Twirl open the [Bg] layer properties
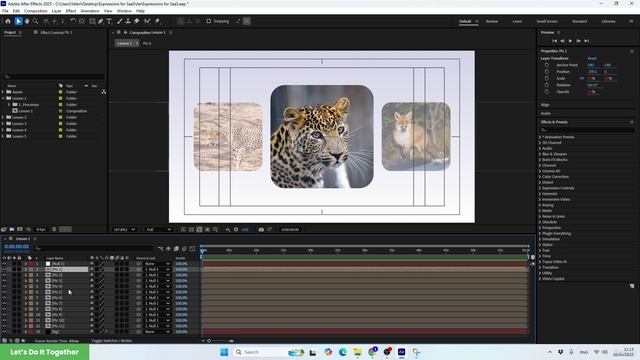Screen dimensions: 640x360 [x=26, y=332]
